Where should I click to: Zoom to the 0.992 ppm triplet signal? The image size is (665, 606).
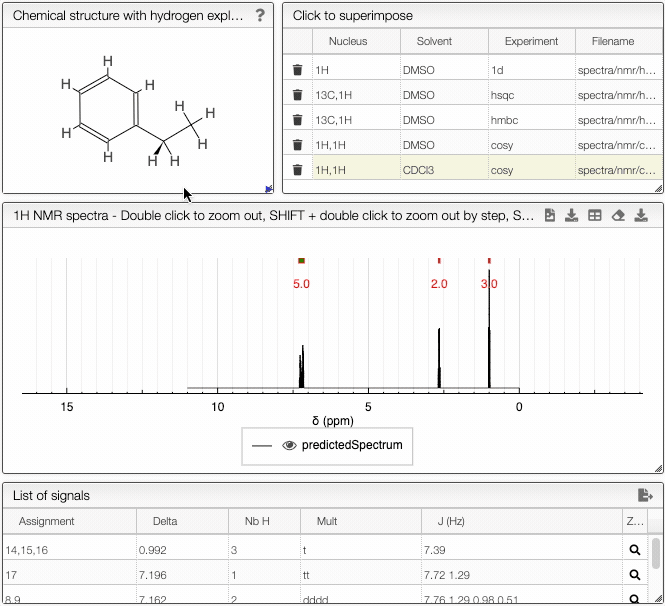[x=634, y=549]
